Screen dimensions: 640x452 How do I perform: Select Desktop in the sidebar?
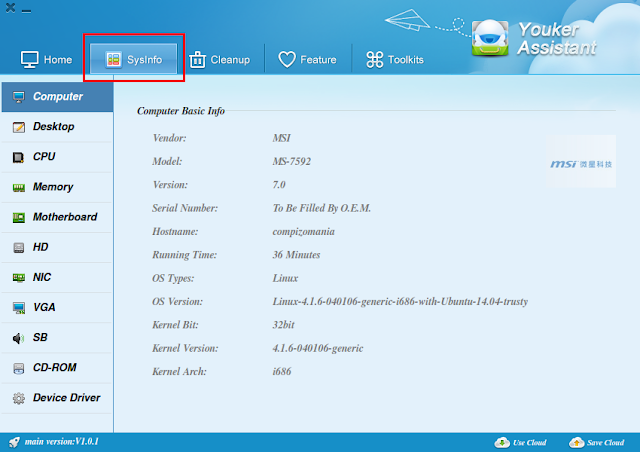[57, 127]
